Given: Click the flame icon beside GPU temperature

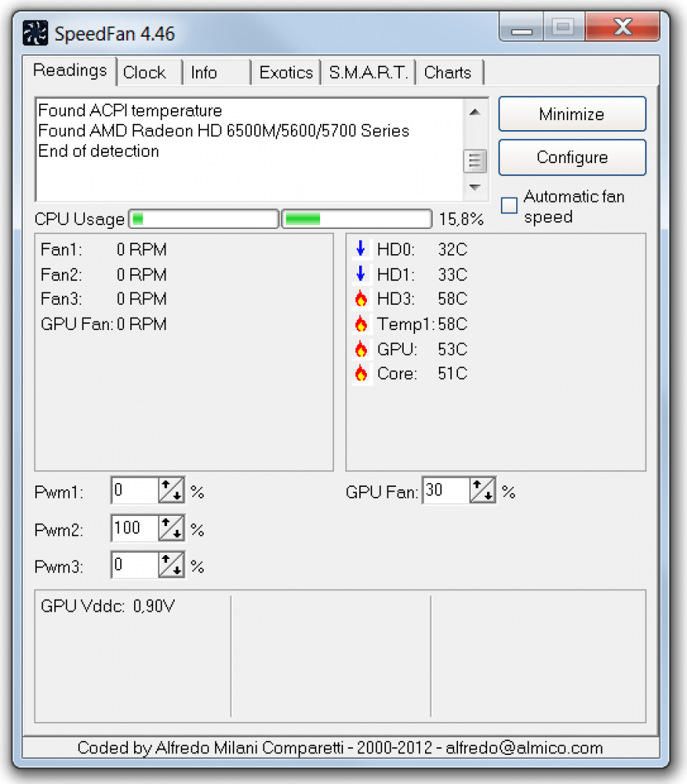Looking at the screenshot, I should click(x=361, y=350).
